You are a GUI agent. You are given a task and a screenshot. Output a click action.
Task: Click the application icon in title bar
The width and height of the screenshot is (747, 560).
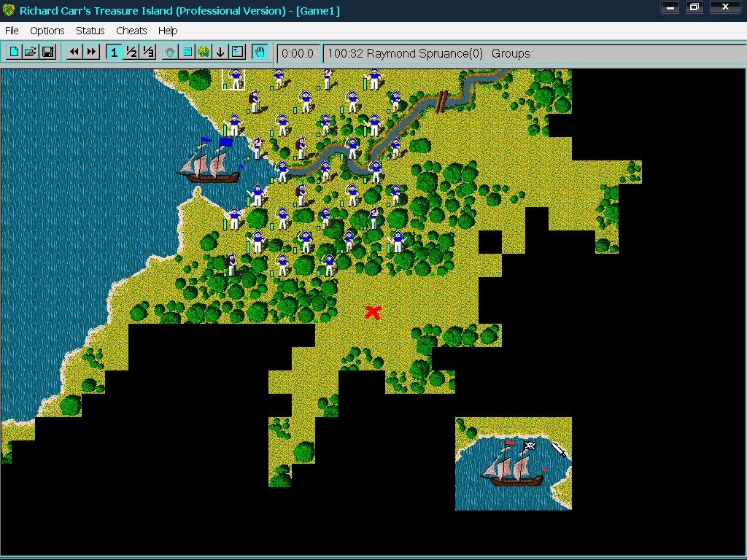(9, 9)
